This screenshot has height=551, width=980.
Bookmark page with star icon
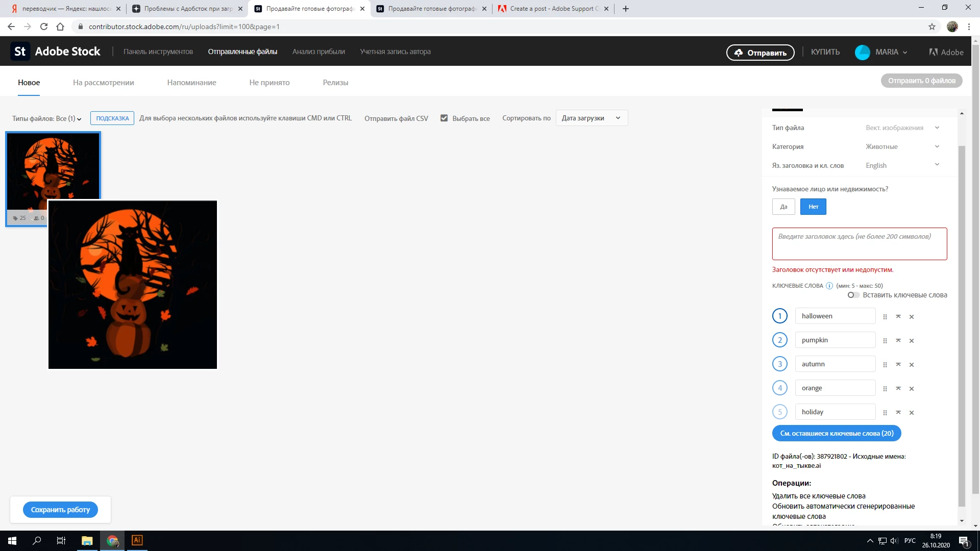click(932, 27)
